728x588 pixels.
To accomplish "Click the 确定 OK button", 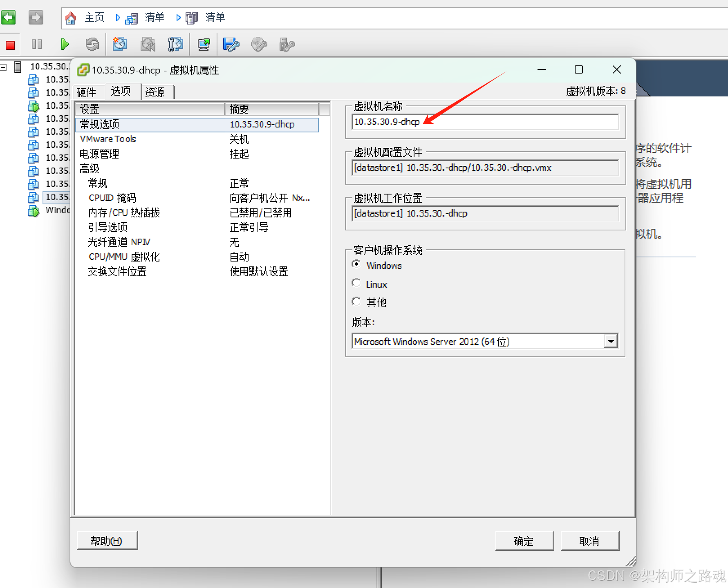I will point(524,541).
